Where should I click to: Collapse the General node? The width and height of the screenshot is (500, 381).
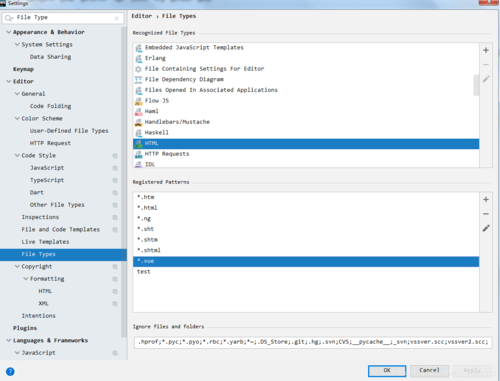[17, 94]
